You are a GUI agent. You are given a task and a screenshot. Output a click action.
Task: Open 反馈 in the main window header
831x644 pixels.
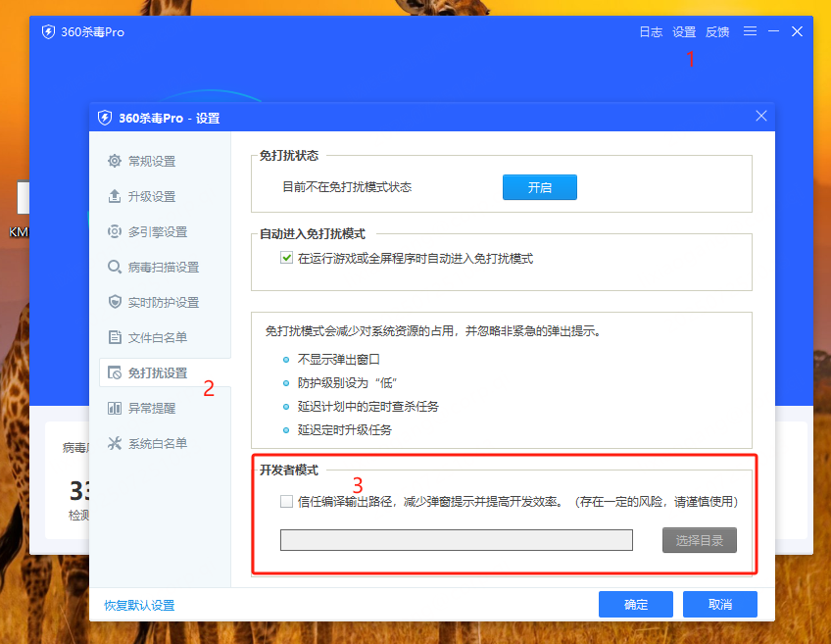[x=717, y=31]
